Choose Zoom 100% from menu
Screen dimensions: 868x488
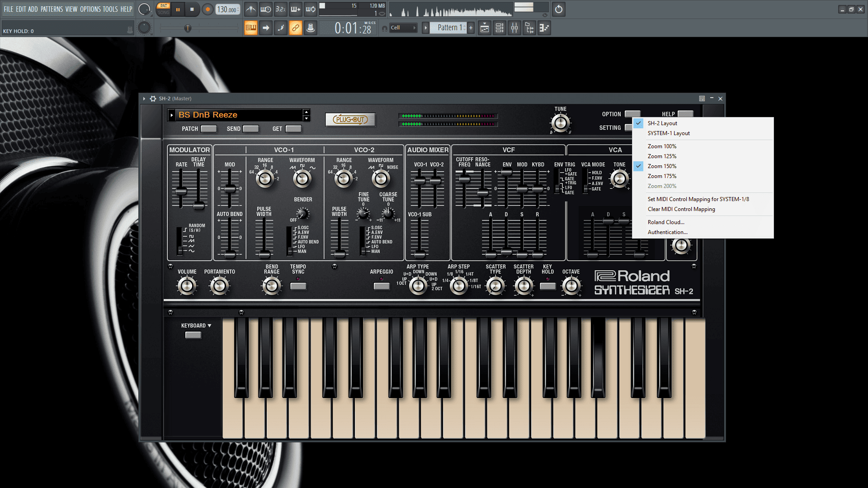tap(703, 146)
